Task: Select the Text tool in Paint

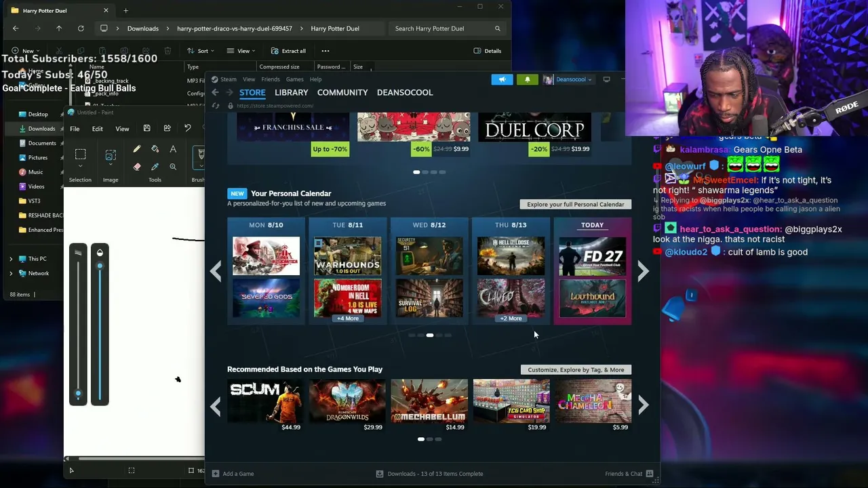Action: tap(173, 149)
